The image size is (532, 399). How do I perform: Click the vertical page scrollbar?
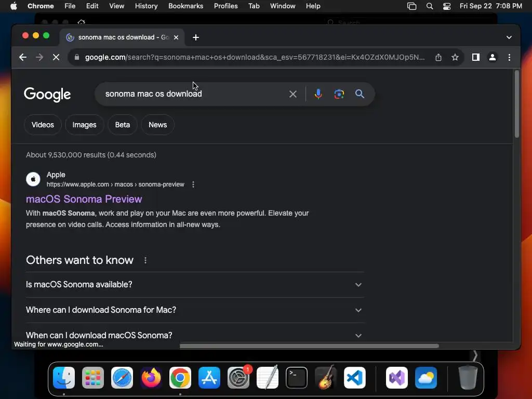517,104
